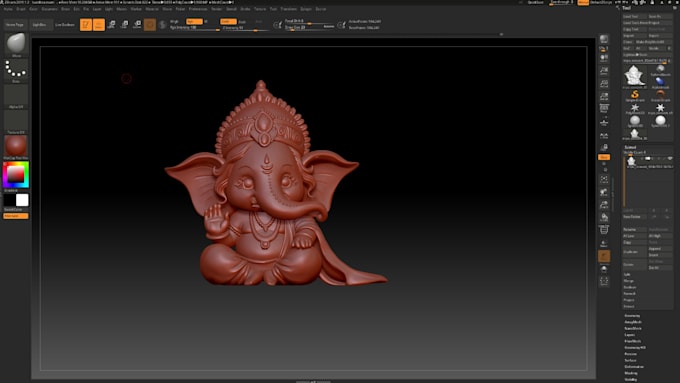This screenshot has width=680, height=383.
Task: Select the Scale transform tool in top shelf
Action: [x=124, y=25]
